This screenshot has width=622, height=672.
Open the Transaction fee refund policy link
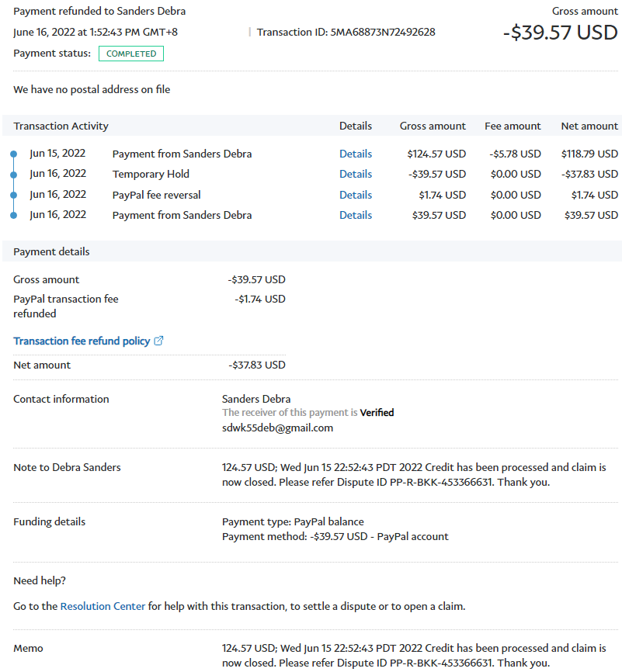pyautogui.click(x=82, y=341)
